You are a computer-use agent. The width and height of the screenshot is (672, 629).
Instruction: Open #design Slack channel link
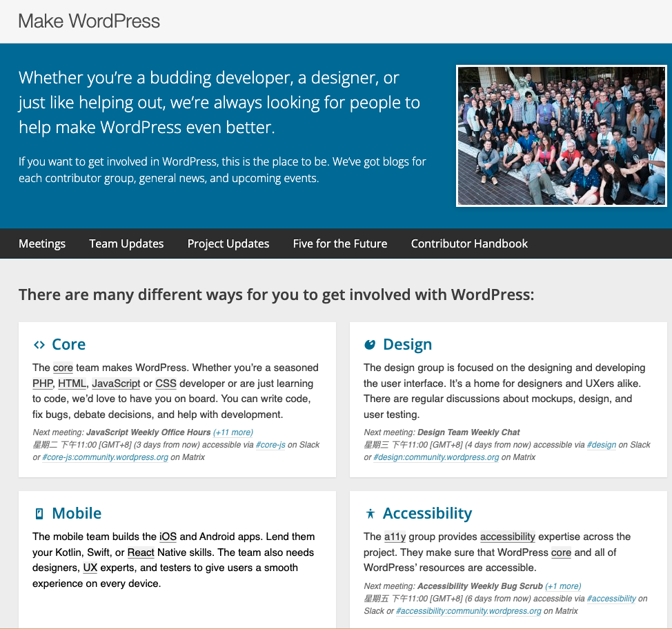coord(602,445)
